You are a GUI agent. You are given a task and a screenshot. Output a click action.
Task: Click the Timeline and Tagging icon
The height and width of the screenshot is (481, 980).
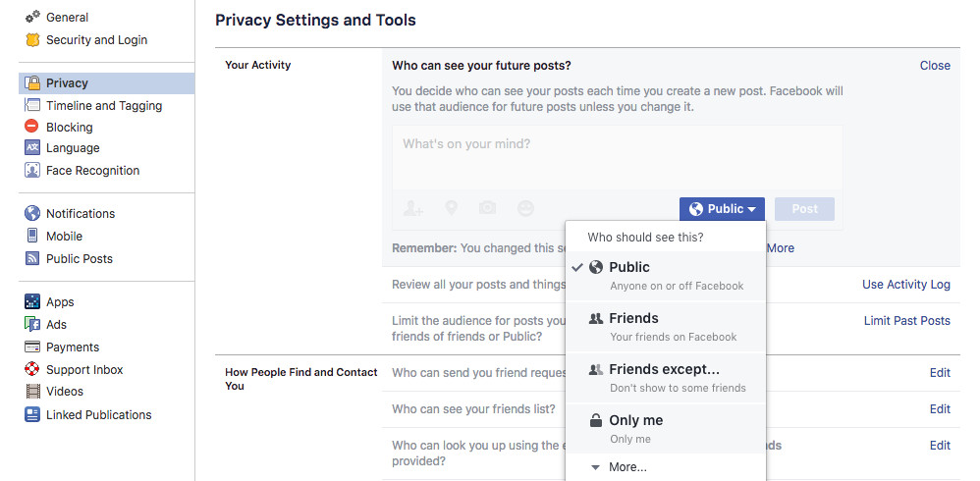31,105
